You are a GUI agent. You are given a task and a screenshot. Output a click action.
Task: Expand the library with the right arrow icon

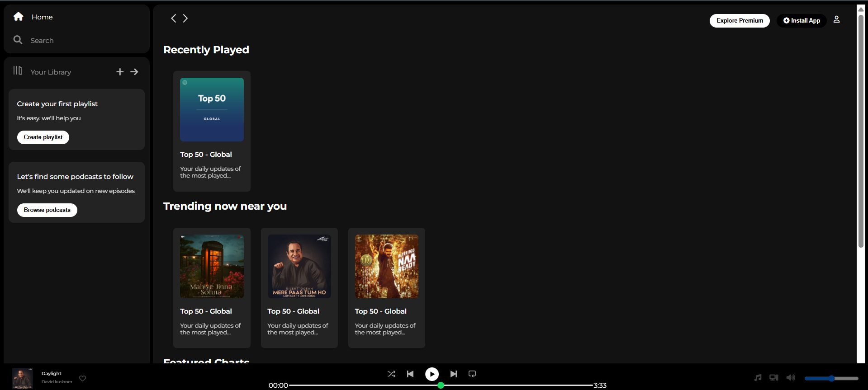coord(134,72)
